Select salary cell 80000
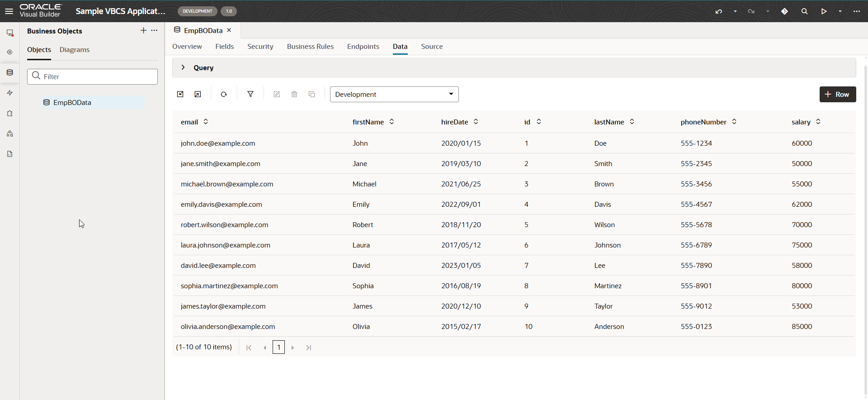This screenshot has width=868, height=400. point(802,286)
